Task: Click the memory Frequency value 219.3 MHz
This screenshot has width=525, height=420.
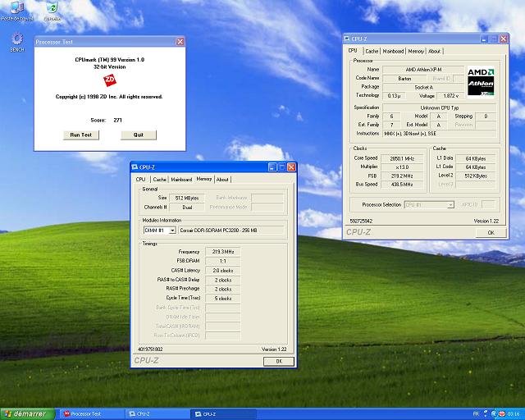Action: point(222,252)
